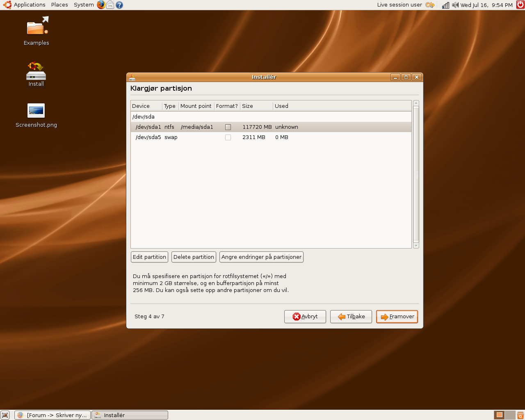Sort by Mount point column header
Screen dimensions: 525x420
pos(196,106)
